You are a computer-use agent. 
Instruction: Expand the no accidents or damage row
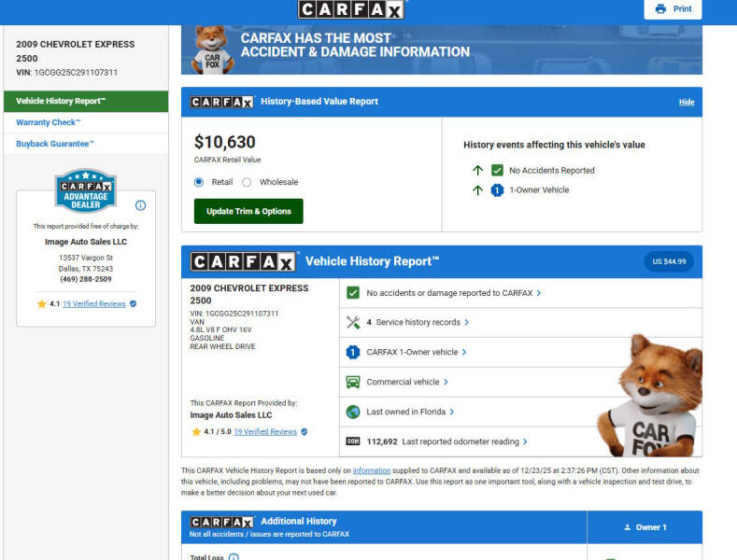coord(453,293)
